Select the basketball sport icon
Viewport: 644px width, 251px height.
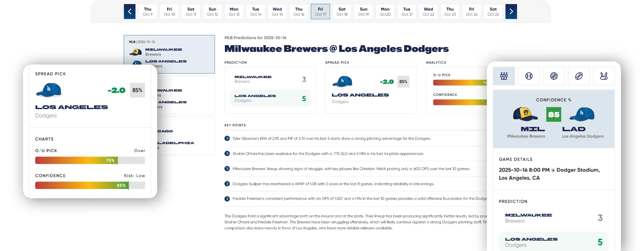[554, 76]
